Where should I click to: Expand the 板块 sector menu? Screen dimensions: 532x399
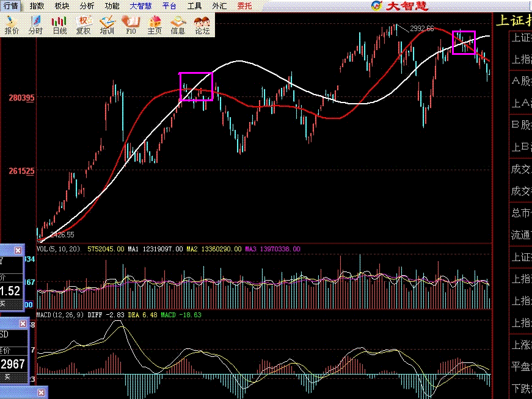pos(62,5)
